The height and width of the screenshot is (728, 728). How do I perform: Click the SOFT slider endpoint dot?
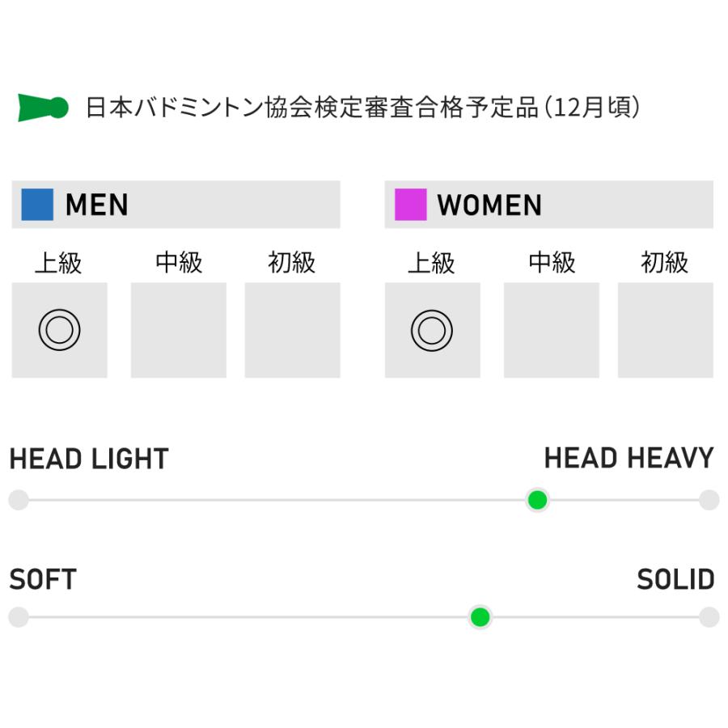[19, 618]
